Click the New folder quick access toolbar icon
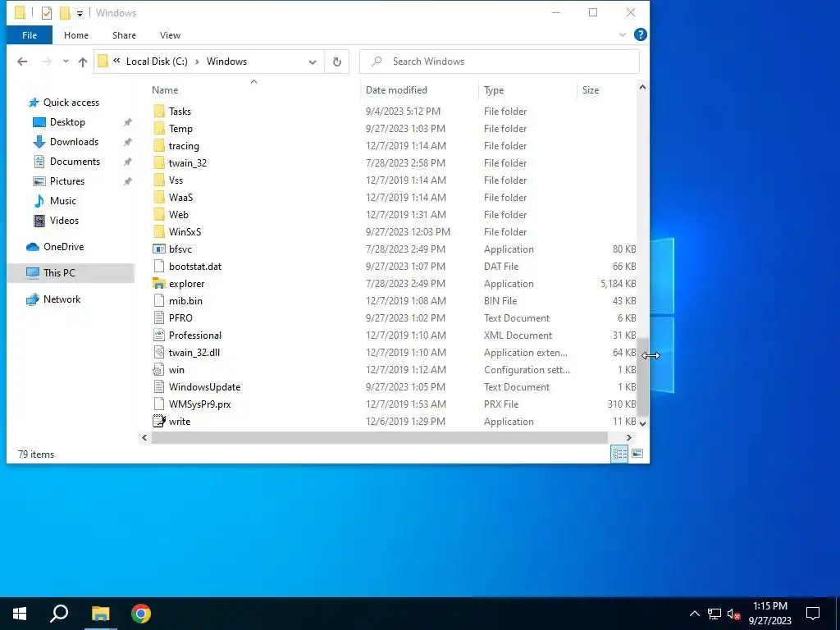The height and width of the screenshot is (630, 840). (x=65, y=13)
